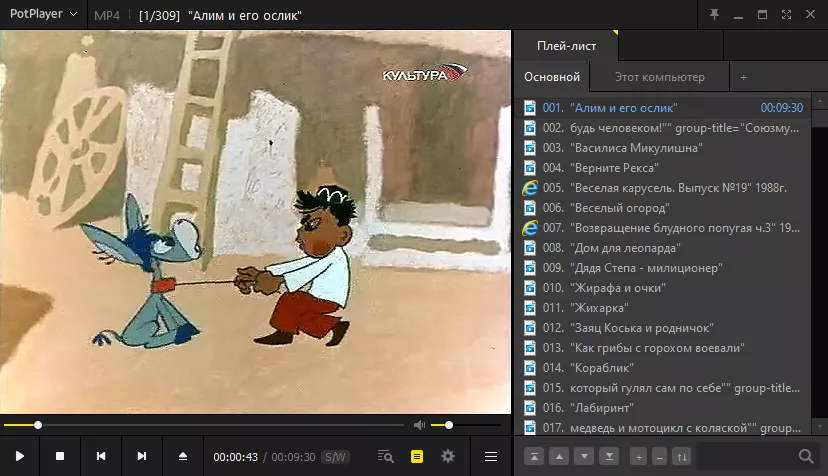
Task: Open the hamburger menu in control bar
Action: [491, 456]
